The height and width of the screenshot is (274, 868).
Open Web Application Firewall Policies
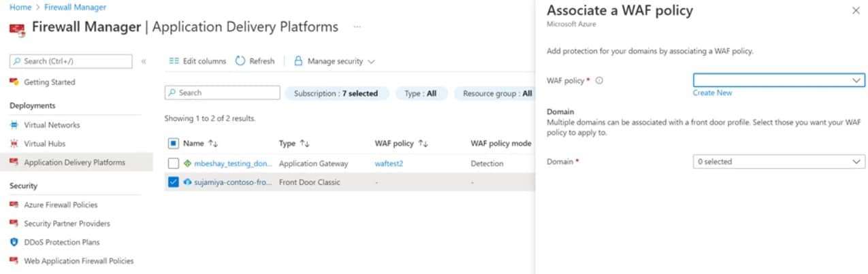coord(79,260)
